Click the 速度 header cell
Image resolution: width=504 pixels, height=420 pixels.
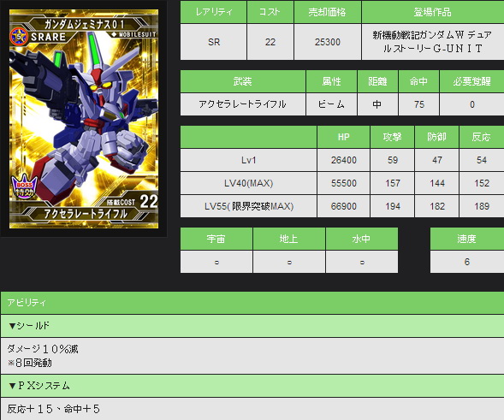coord(467,239)
